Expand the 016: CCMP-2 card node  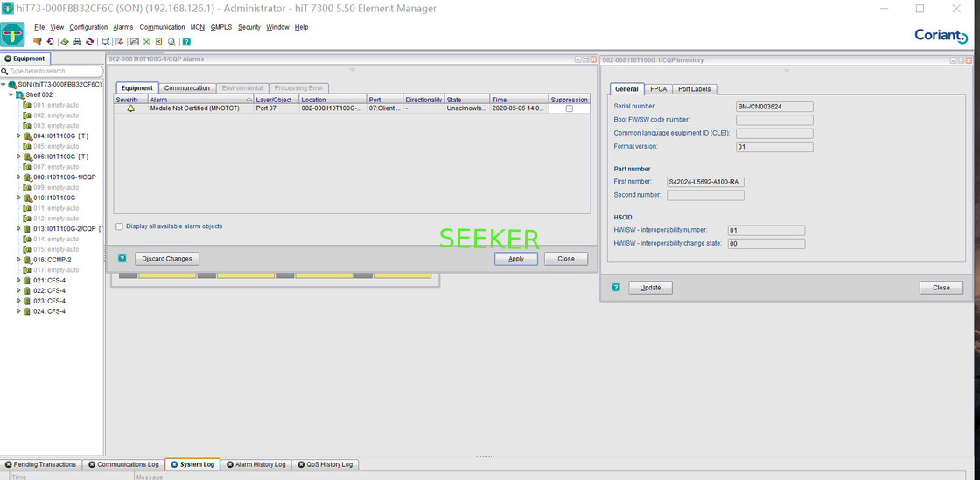(x=19, y=260)
